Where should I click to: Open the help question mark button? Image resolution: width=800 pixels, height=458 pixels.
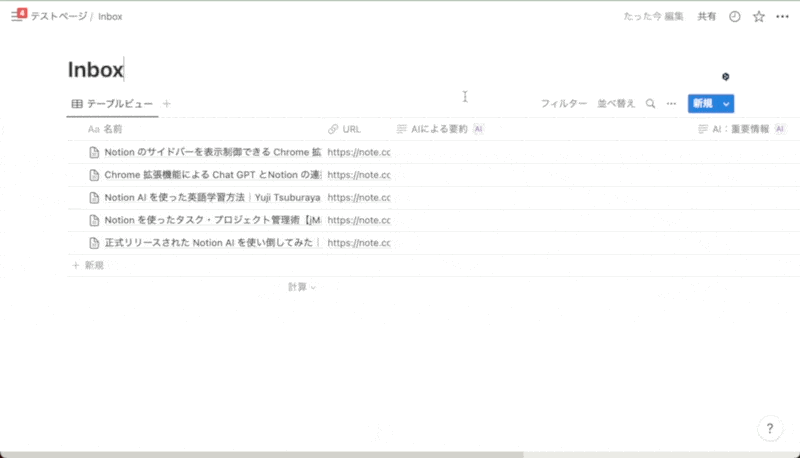770,428
